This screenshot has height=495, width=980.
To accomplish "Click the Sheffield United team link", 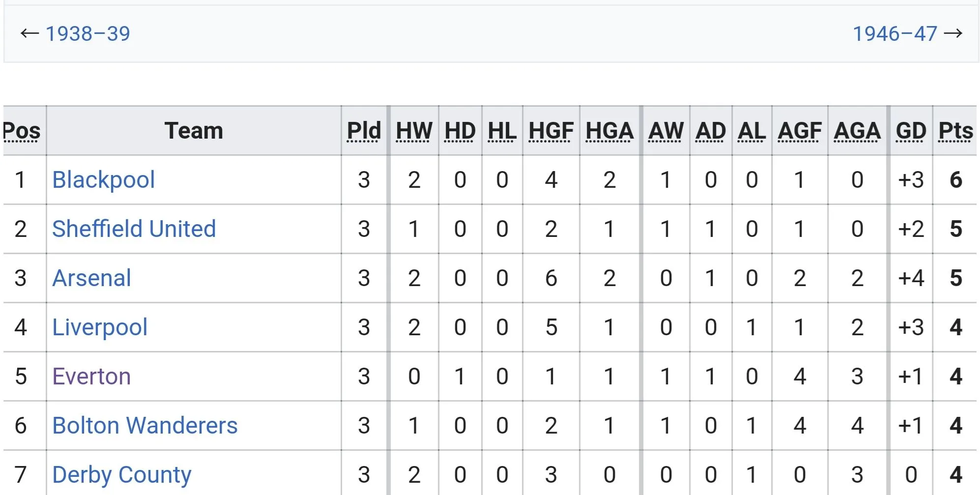I will pyautogui.click(x=134, y=229).
